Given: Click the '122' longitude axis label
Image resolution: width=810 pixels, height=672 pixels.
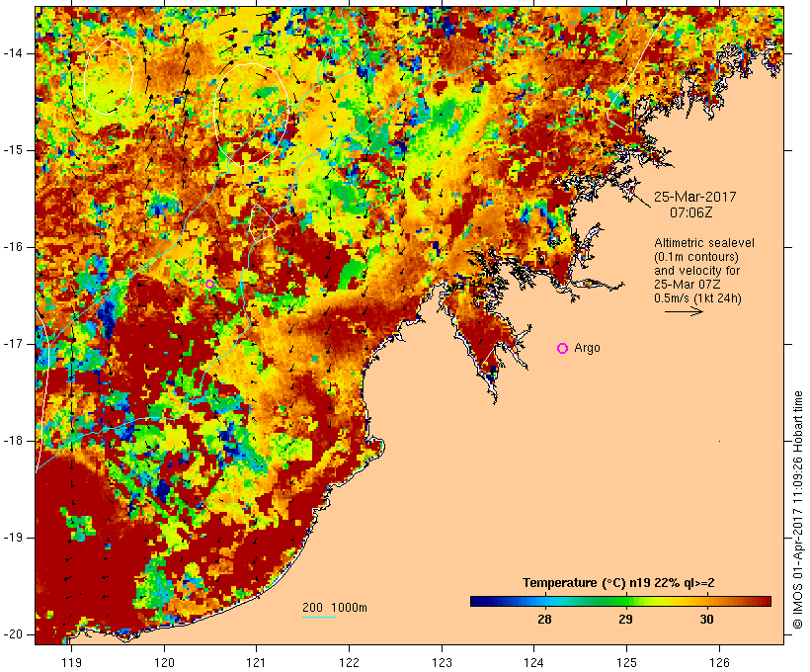Looking at the screenshot, I should (x=350, y=662).
